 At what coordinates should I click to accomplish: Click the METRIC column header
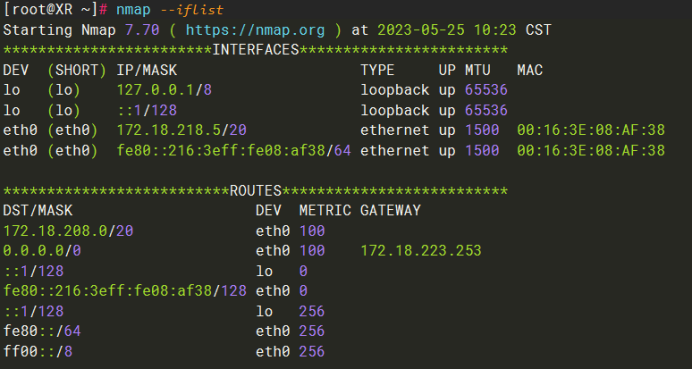pos(325,211)
